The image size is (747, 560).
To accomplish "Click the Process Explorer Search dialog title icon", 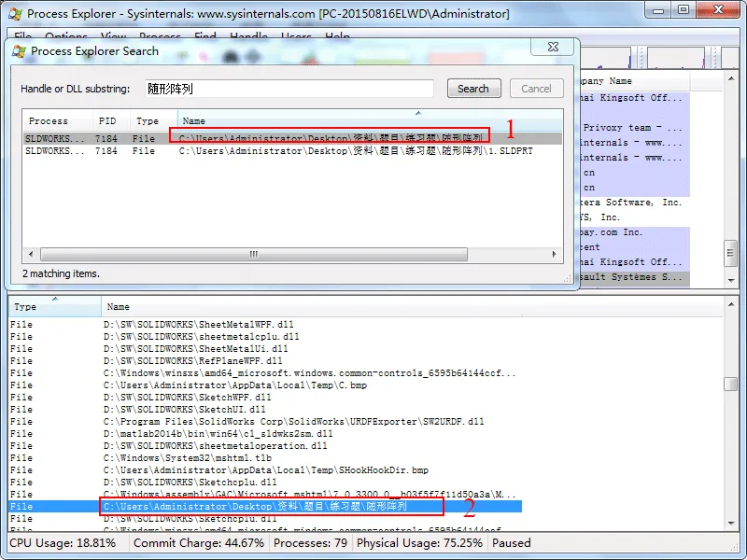I will click(19, 51).
